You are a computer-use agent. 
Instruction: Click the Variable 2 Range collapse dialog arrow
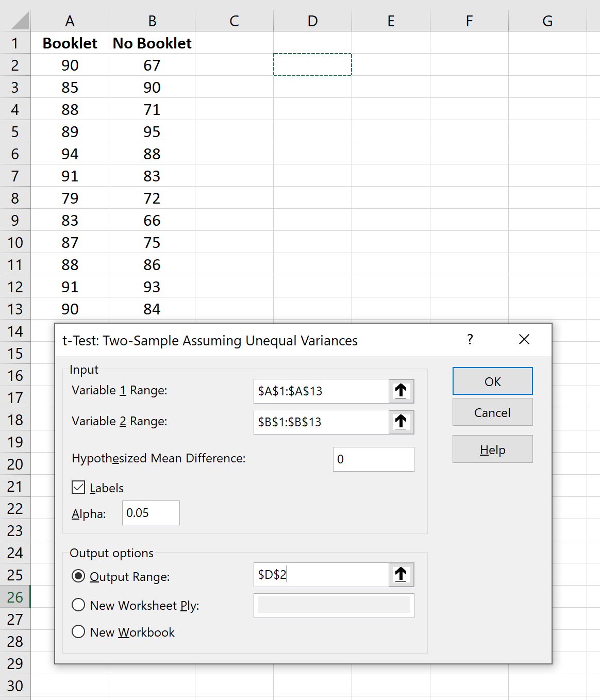(x=401, y=422)
